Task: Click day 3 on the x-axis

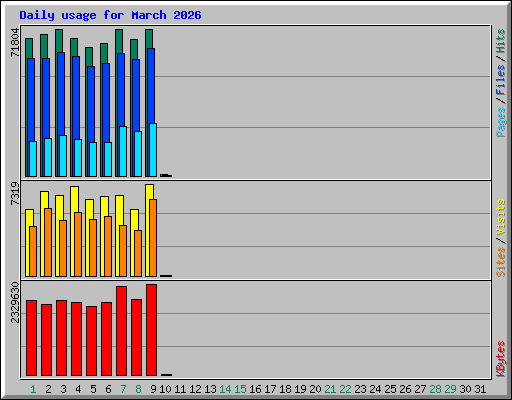Action: [63, 389]
